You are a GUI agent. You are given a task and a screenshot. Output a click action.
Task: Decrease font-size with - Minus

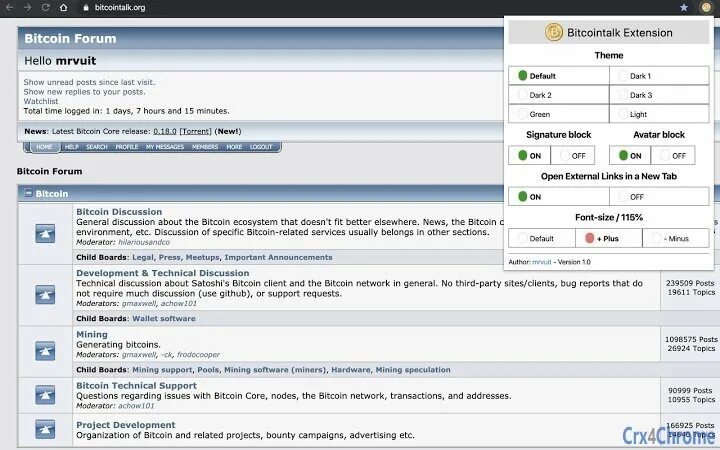tap(676, 238)
